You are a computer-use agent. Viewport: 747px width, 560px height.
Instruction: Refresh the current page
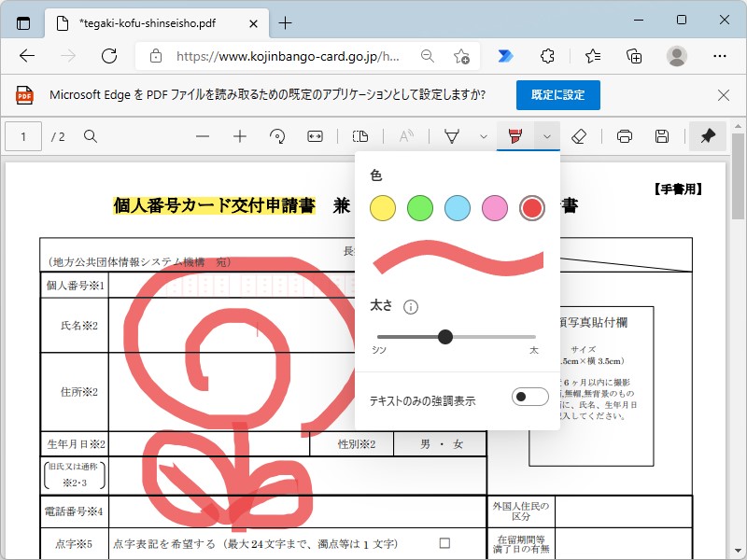point(109,56)
